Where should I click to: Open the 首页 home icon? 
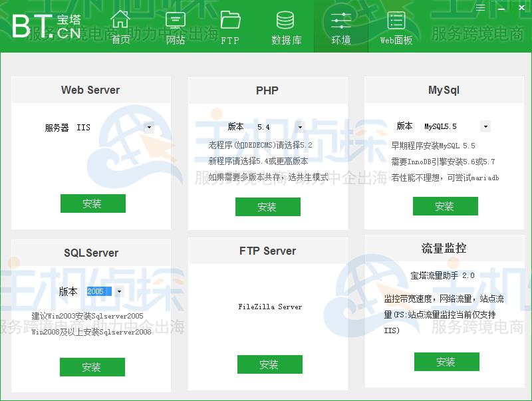click(120, 19)
